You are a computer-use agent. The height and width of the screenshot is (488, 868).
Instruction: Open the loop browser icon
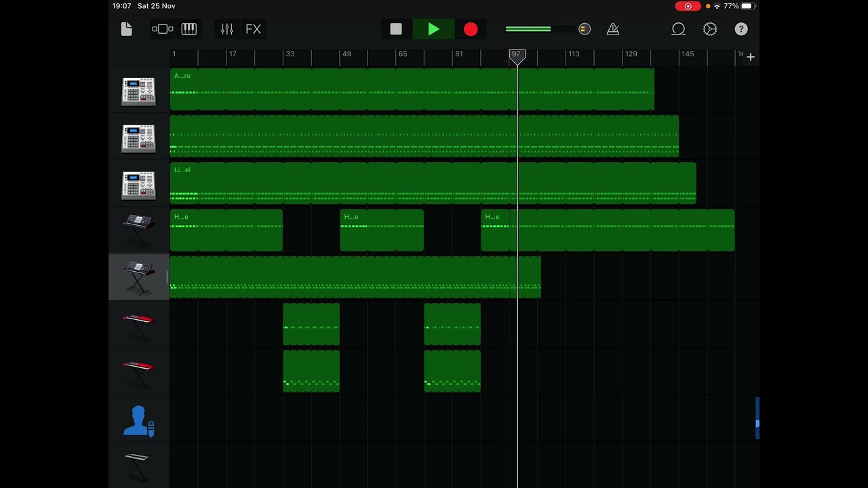(678, 29)
